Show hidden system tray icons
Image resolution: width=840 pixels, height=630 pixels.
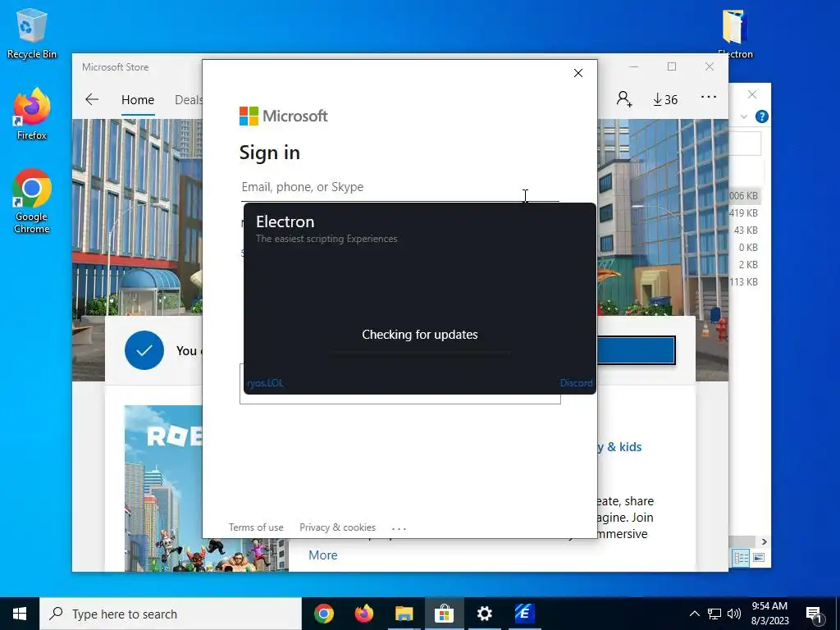694,614
